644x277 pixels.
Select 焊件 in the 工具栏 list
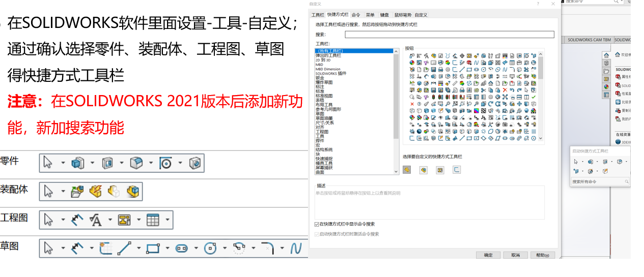pos(320,141)
